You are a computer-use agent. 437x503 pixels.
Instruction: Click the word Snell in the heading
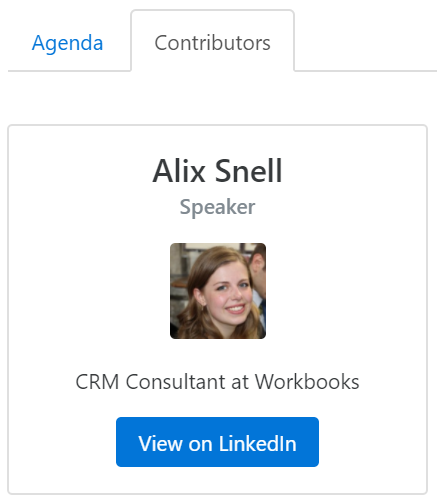tap(249, 171)
